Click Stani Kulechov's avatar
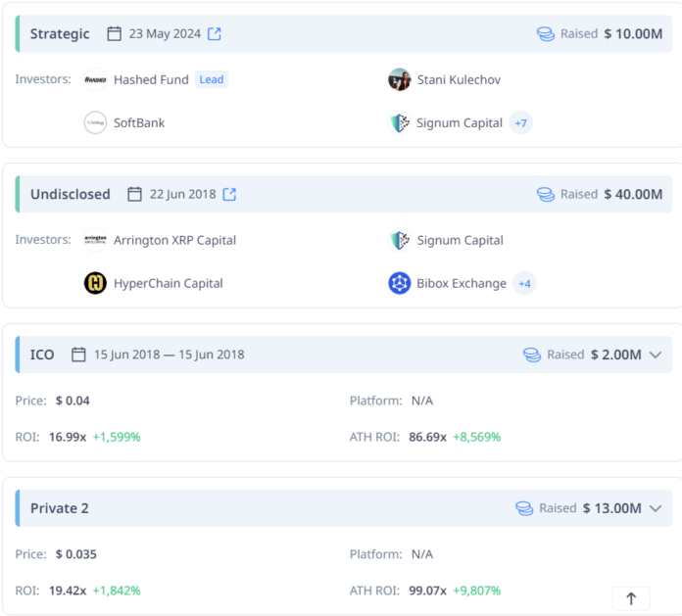Screen dimensions: 682x616 point(399,80)
